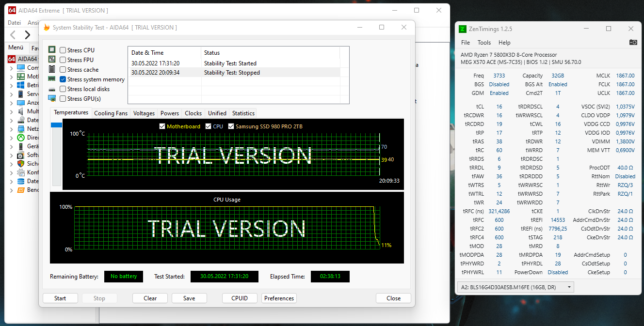Select the Stability Test: Stopped log row
This screenshot has width=644, height=326.
click(234, 73)
